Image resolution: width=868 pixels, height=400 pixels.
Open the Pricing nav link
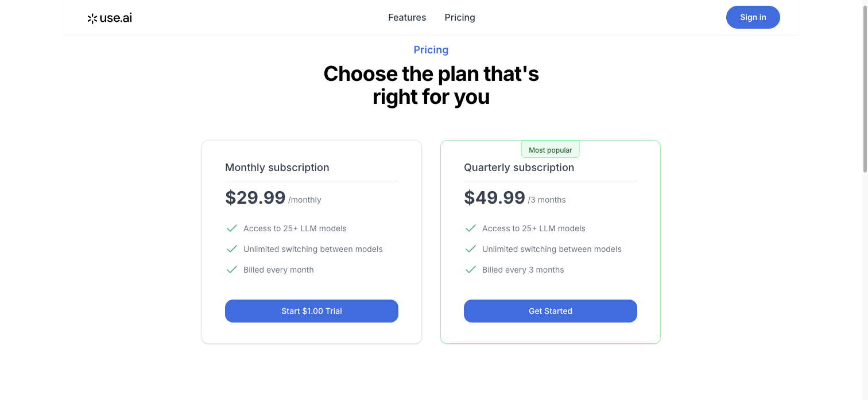pos(460,17)
